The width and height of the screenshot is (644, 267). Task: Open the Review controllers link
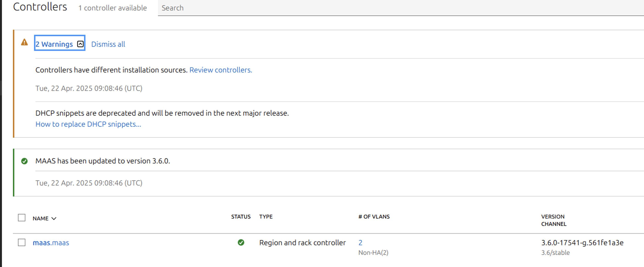point(221,70)
